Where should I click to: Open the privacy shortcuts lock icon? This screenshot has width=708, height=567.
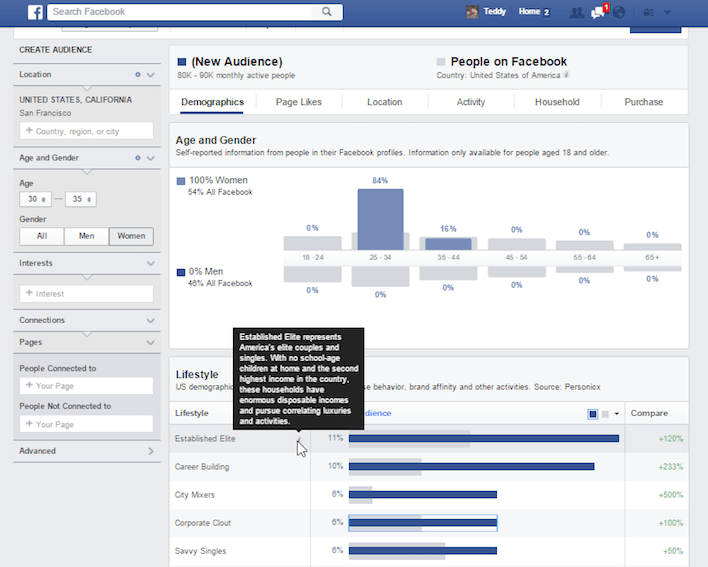648,13
